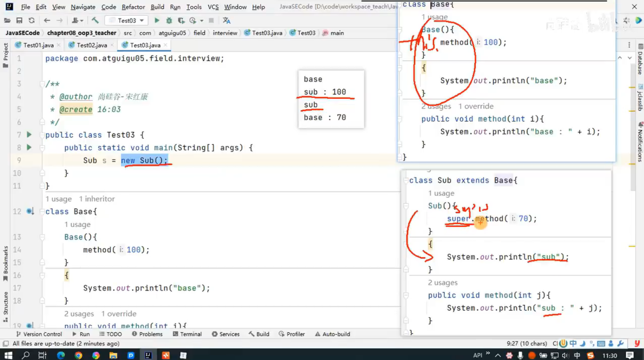Viewport: 644px width, 360px height.
Task: Open the Project tool window
Action: [x=5, y=55]
